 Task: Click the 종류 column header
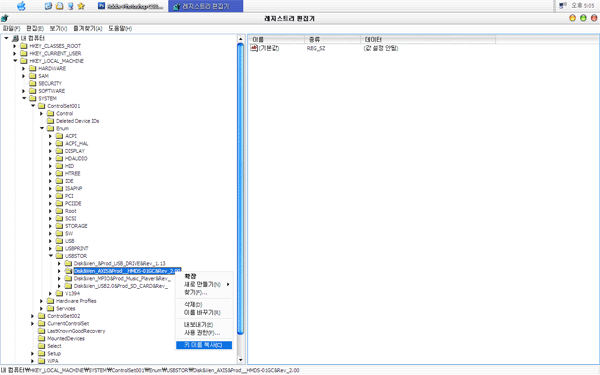pos(333,39)
